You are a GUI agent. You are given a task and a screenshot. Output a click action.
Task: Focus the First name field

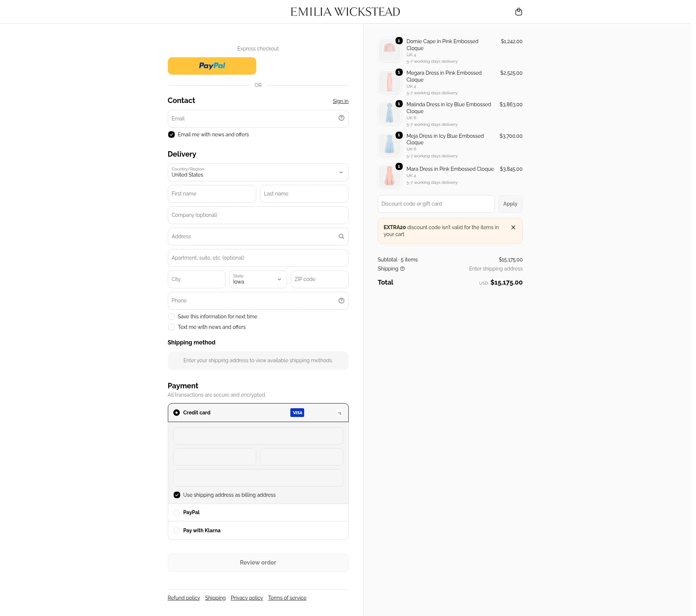(x=212, y=194)
